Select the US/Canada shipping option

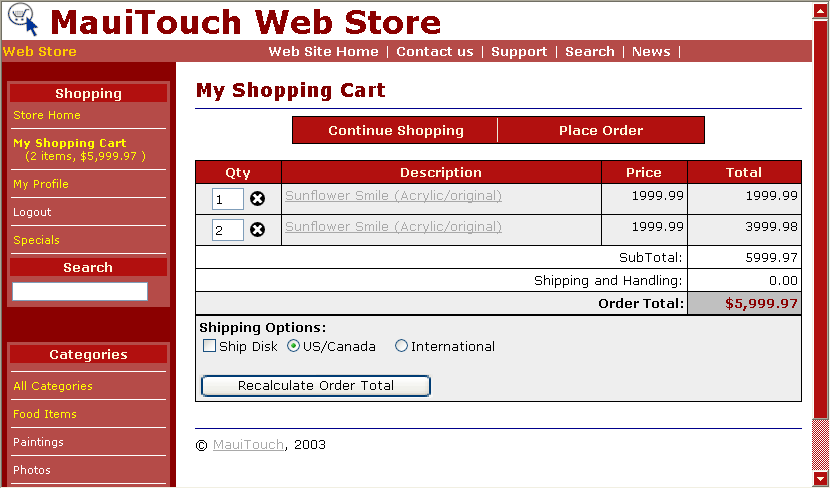click(294, 347)
